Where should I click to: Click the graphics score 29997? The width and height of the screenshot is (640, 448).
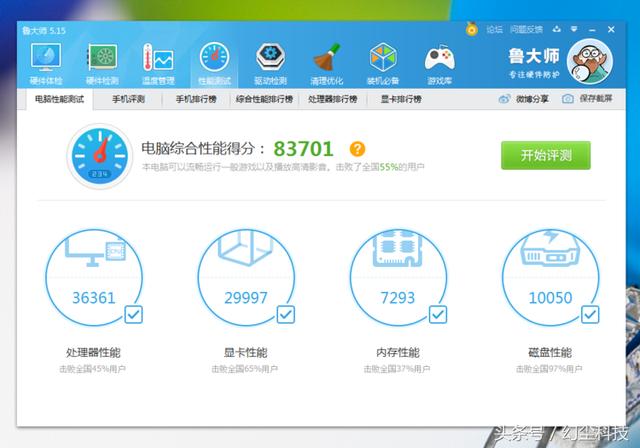tap(246, 298)
